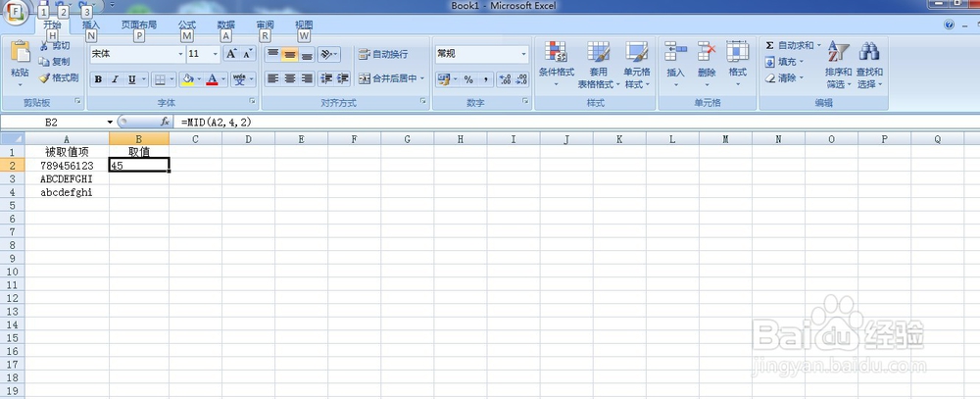Open the font size box showing 11
This screenshot has height=399, width=980.
coord(204,54)
